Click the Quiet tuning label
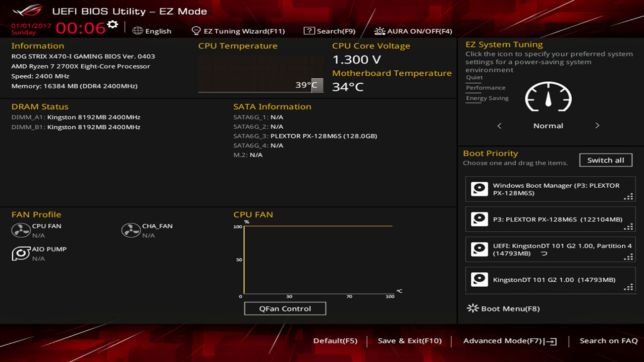Viewport: 644px width, 362px height. [x=474, y=77]
